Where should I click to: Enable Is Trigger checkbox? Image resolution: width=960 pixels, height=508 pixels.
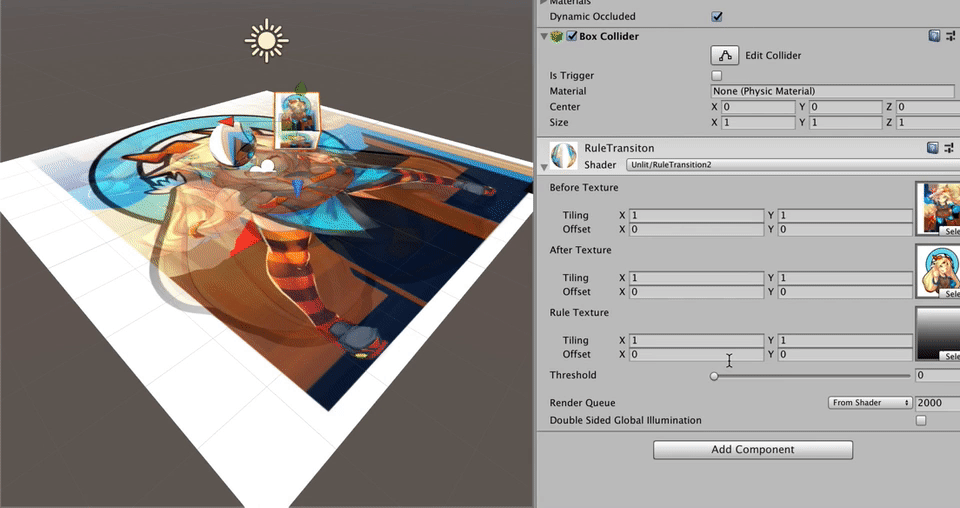click(717, 75)
